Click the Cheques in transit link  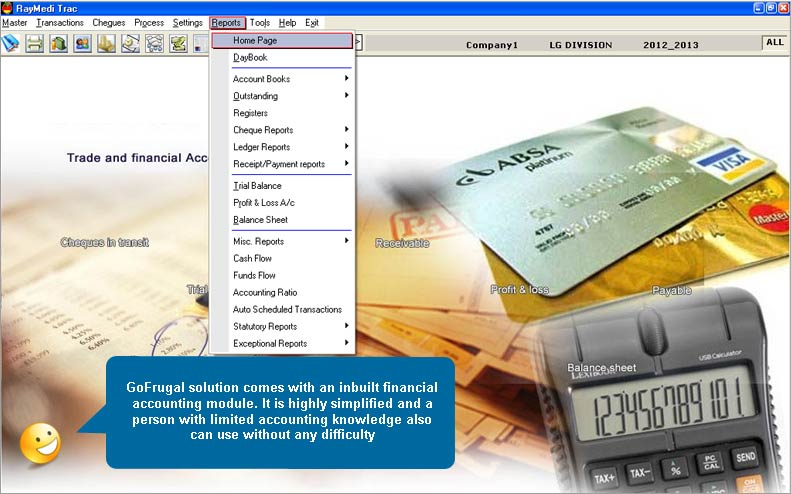tap(104, 243)
